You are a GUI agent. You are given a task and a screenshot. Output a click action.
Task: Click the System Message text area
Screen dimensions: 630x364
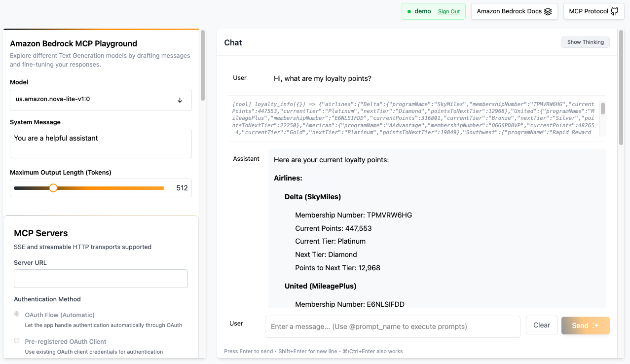coord(101,144)
